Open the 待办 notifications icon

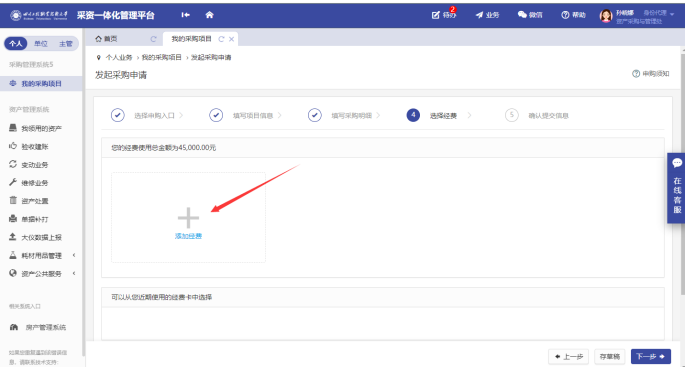point(435,15)
